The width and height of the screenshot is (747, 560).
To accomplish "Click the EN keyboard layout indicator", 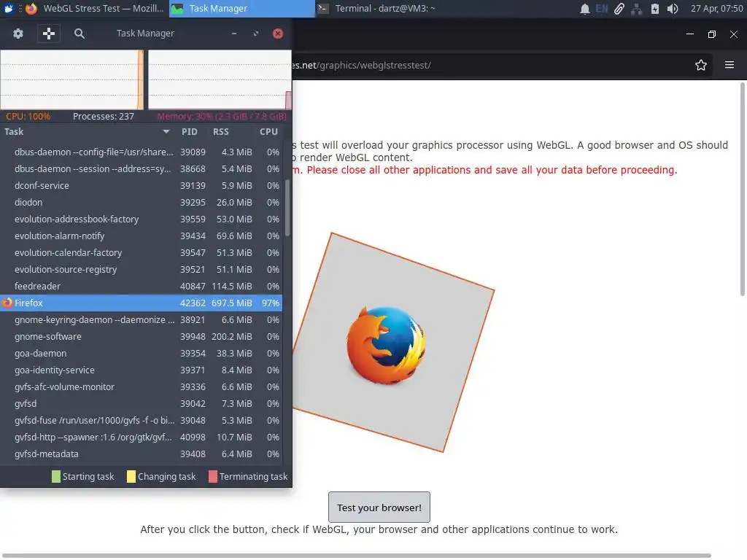I will coord(602,9).
